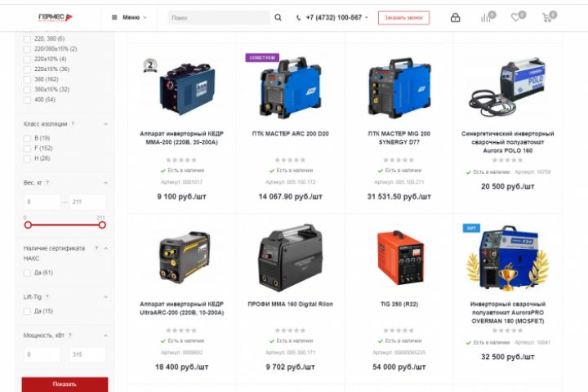Viewport: 588px width, 392px height.
Task: Click the search magnifier icon
Action: point(278,17)
